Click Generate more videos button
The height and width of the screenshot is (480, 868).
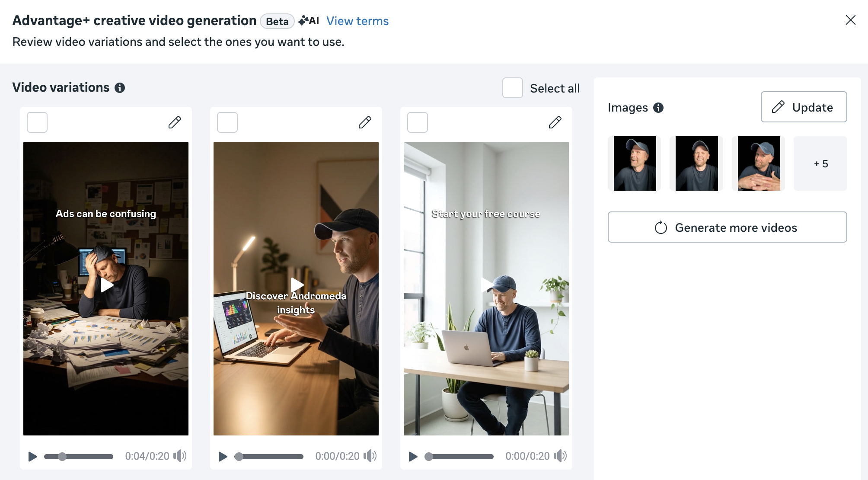point(727,227)
